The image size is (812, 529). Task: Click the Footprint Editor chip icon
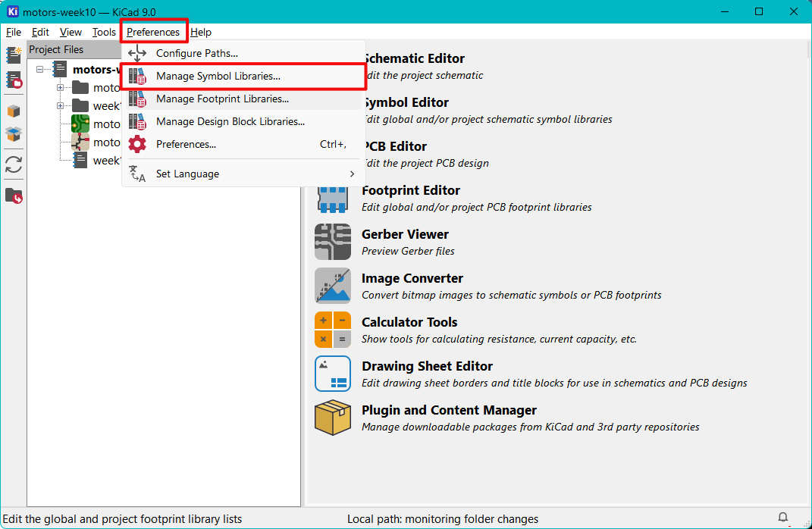click(x=333, y=200)
